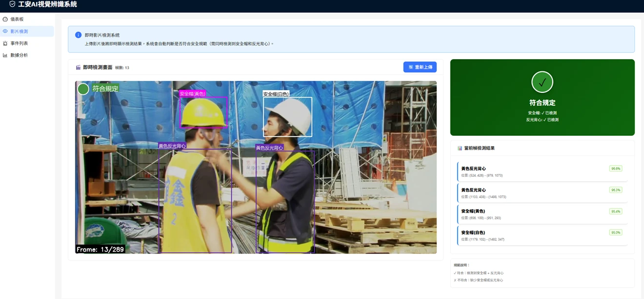Viewport: 644px width, 299px height.
Task: Click the rule line 不符合：缺少安全帽或反光背心
Action: coord(478,280)
